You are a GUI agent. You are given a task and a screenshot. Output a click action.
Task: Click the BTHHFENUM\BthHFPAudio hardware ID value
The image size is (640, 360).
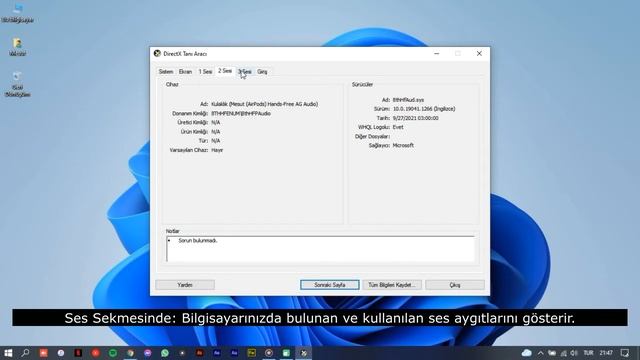tap(241, 113)
